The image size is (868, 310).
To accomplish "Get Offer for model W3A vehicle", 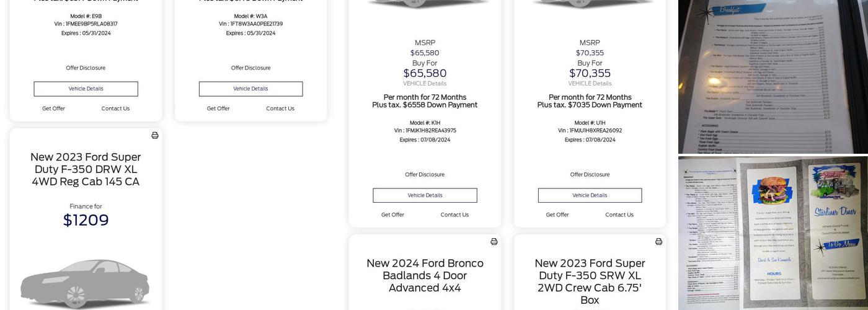I will (218, 108).
